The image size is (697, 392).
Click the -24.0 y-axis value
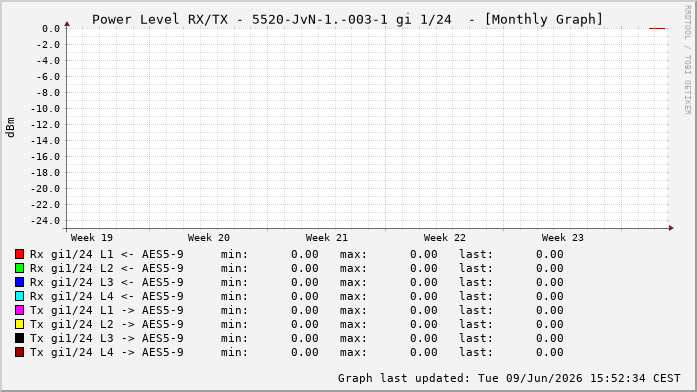pos(45,221)
